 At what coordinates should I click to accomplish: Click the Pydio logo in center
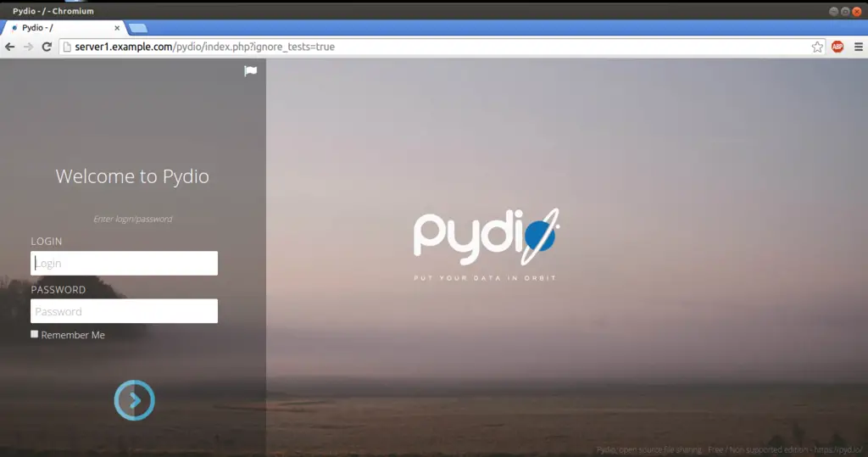(x=487, y=237)
